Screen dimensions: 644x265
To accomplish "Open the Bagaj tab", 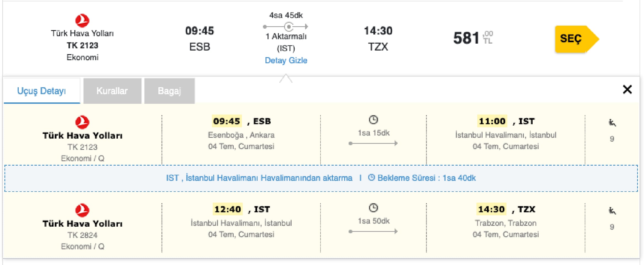I will 169,91.
